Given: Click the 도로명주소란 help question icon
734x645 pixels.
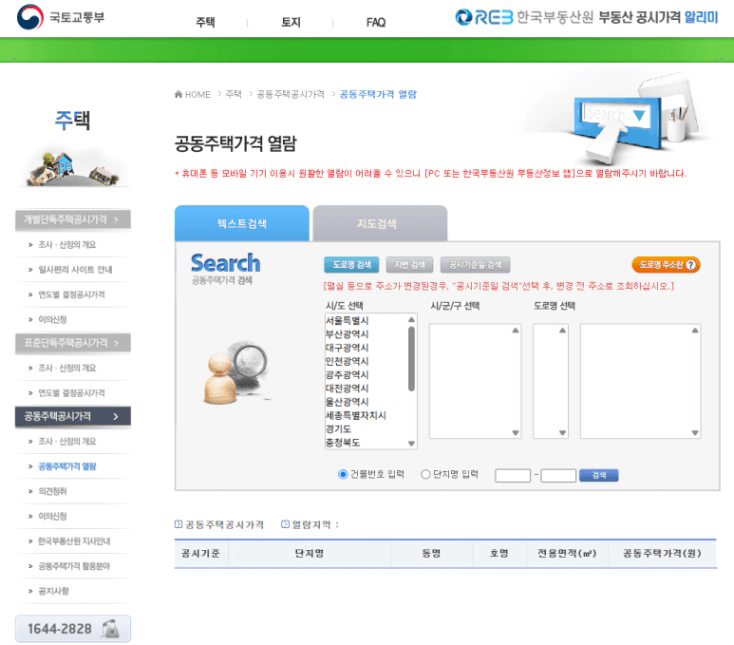Looking at the screenshot, I should [x=690, y=264].
